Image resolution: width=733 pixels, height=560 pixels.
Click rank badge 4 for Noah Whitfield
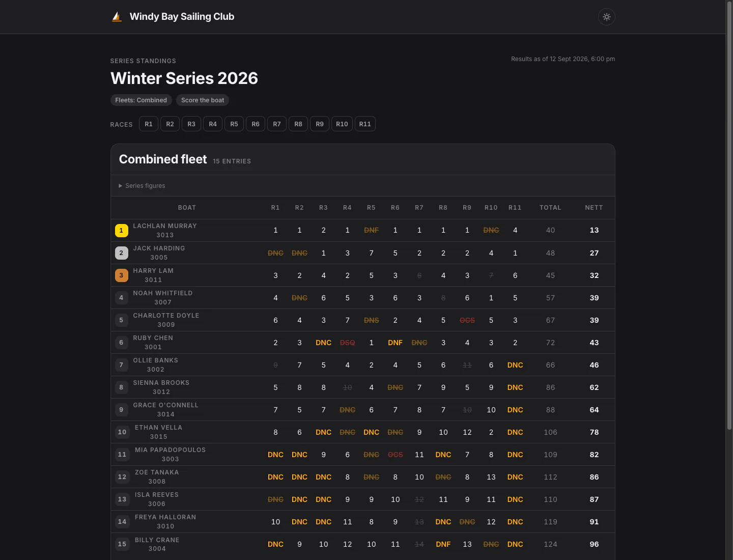[121, 298]
